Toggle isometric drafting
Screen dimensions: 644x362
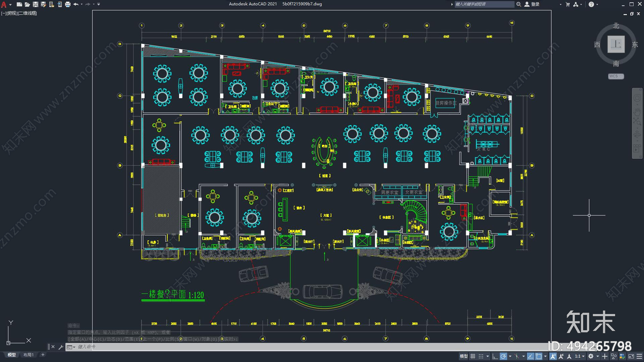click(517, 356)
